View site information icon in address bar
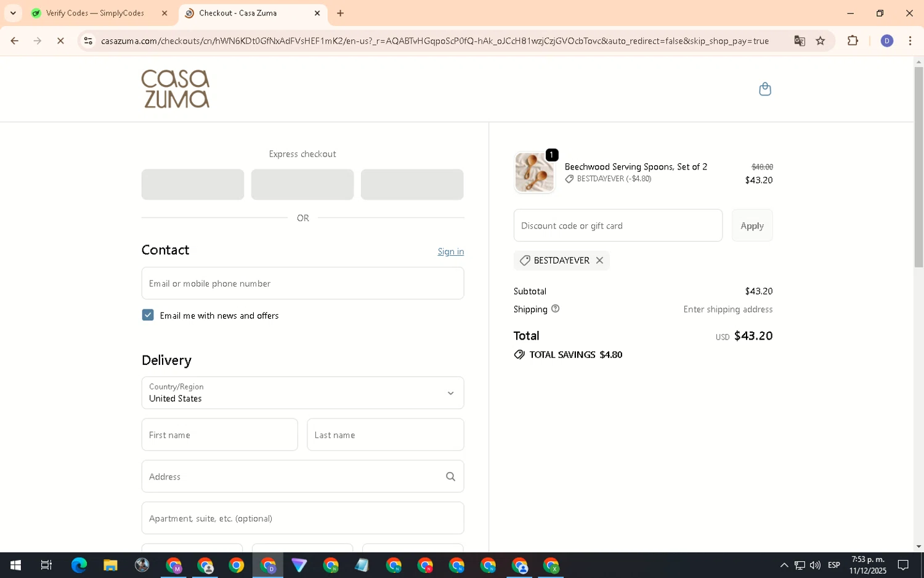This screenshot has width=924, height=578. pos(88,41)
